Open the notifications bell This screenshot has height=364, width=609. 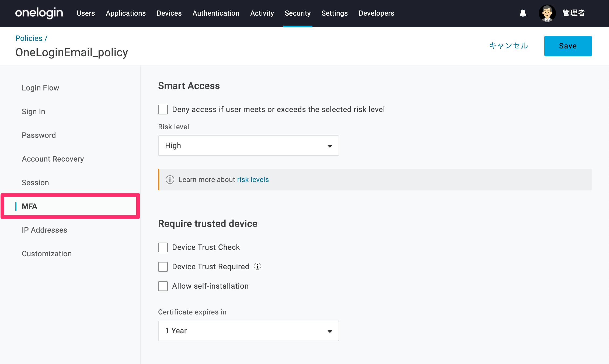[523, 13]
